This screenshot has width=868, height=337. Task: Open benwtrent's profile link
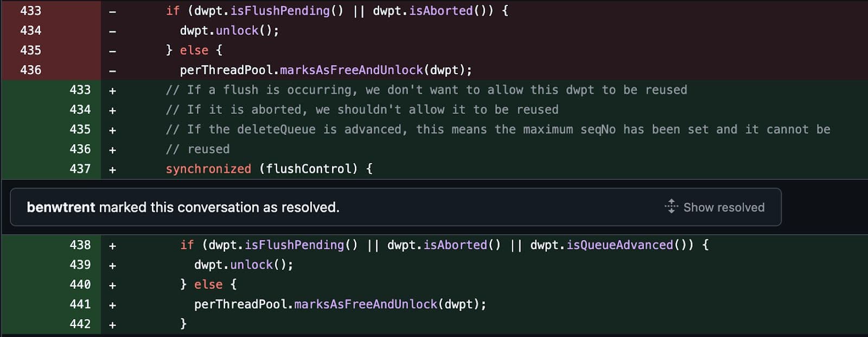coord(61,207)
